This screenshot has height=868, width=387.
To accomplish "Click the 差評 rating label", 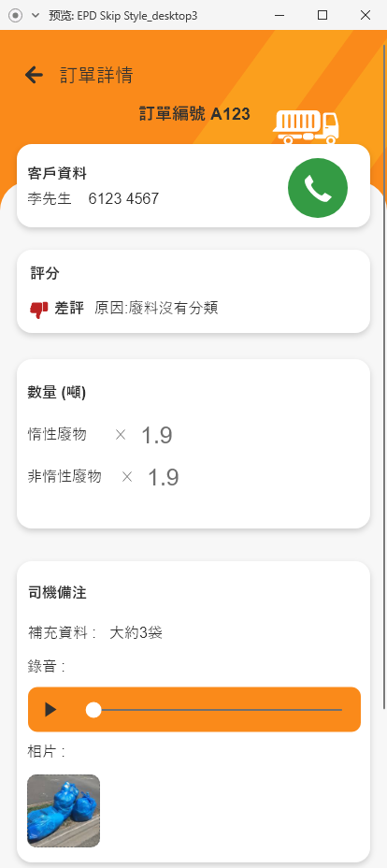I will (69, 309).
